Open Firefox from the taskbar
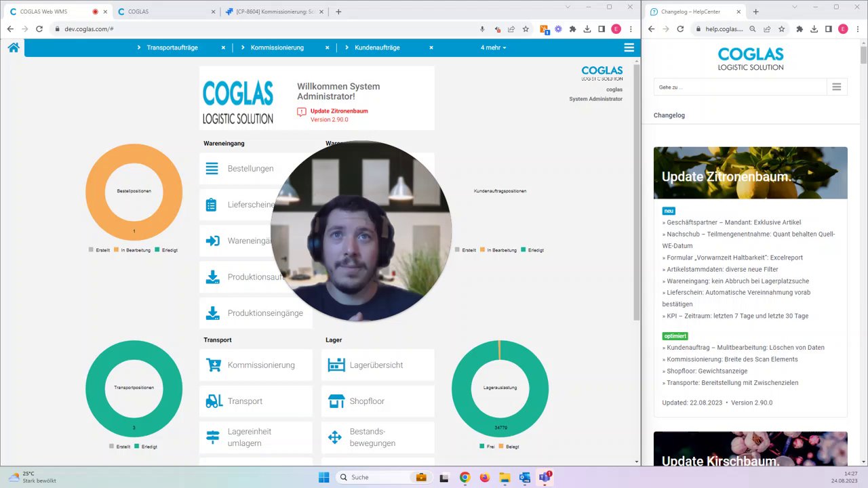This screenshot has height=488, width=868. [x=484, y=477]
